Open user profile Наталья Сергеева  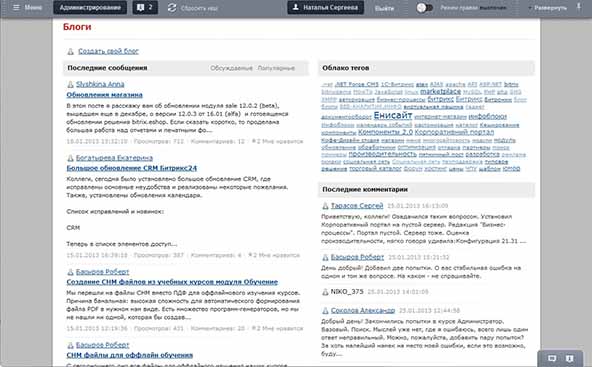[x=325, y=8]
